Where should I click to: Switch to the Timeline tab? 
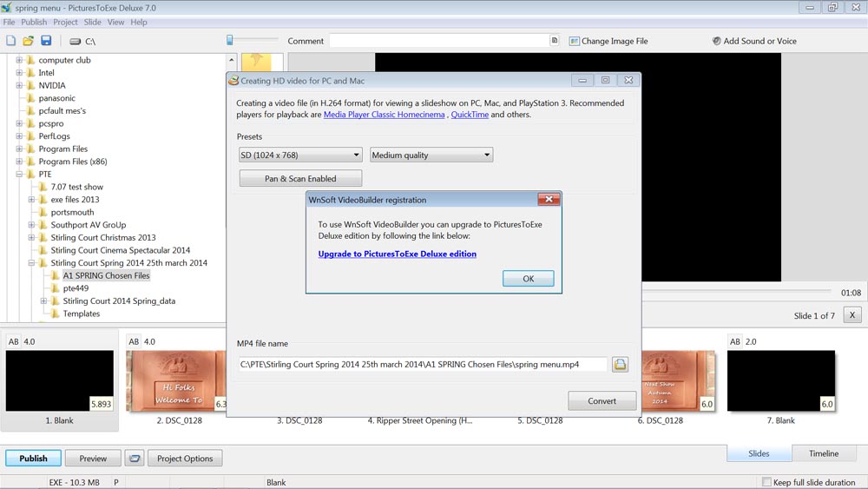824,453
